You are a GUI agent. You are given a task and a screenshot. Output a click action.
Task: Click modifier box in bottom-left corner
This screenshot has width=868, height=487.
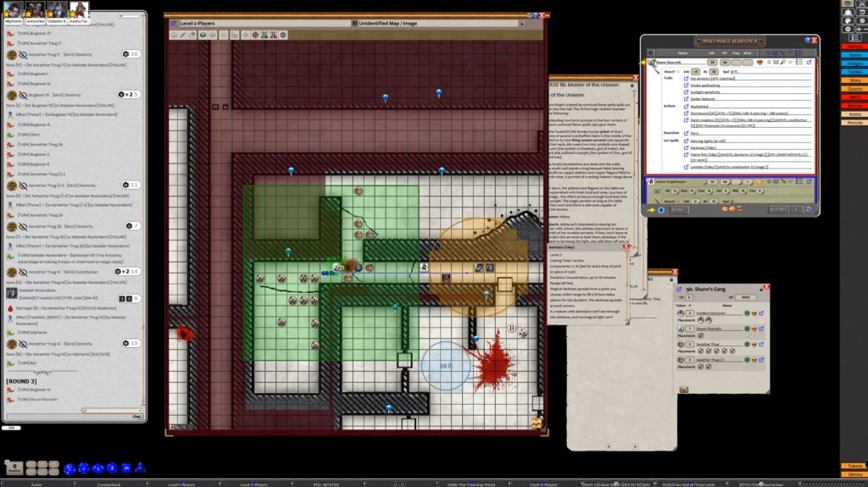pos(14,468)
